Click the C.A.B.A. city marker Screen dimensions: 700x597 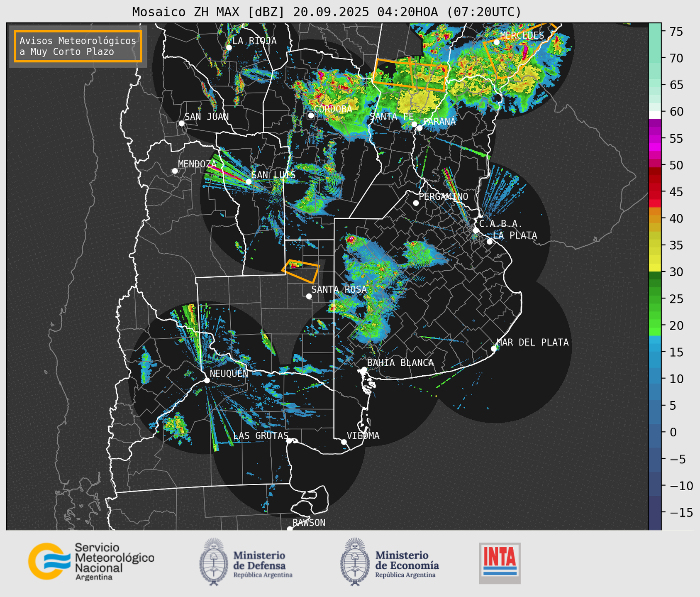pos(476,230)
